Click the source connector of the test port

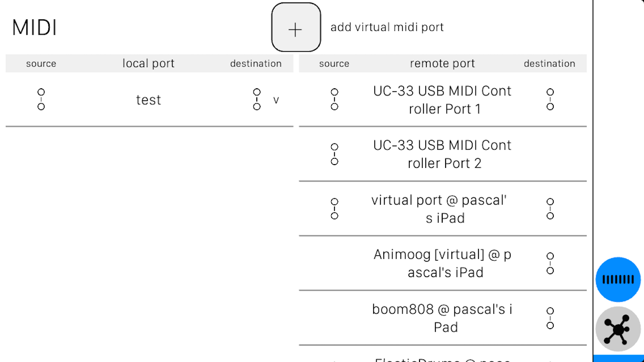tap(41, 98)
